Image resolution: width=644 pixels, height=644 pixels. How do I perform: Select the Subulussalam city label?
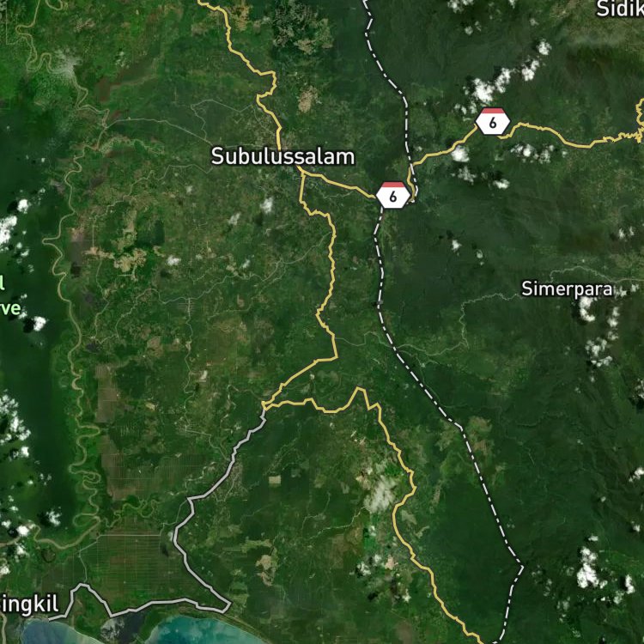point(283,157)
